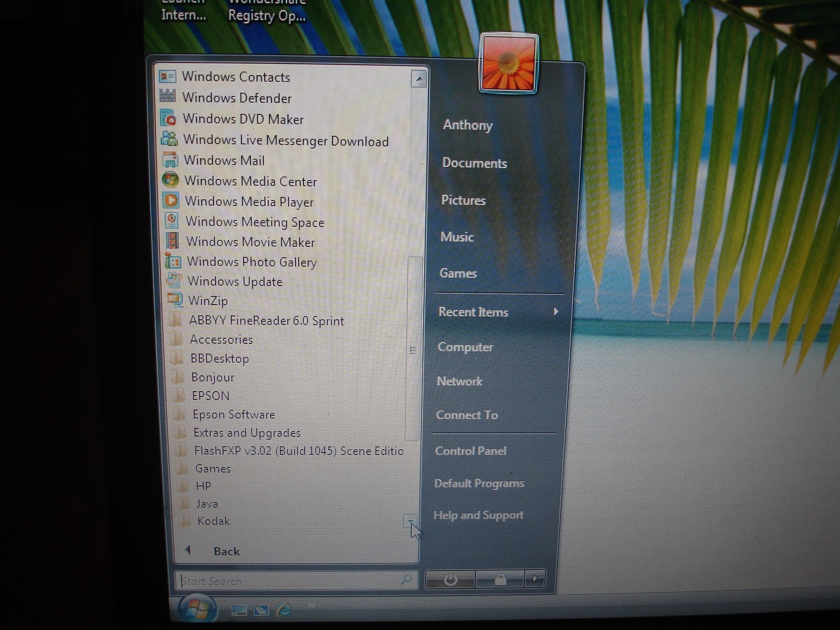
Task: Click the user account flower picture
Action: click(x=508, y=64)
